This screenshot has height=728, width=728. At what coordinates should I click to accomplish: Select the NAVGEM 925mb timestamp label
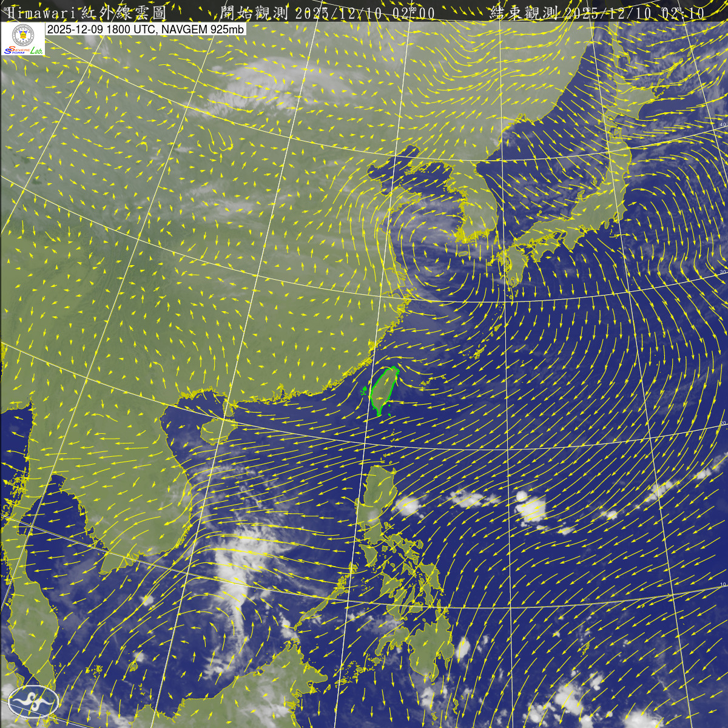(146, 29)
